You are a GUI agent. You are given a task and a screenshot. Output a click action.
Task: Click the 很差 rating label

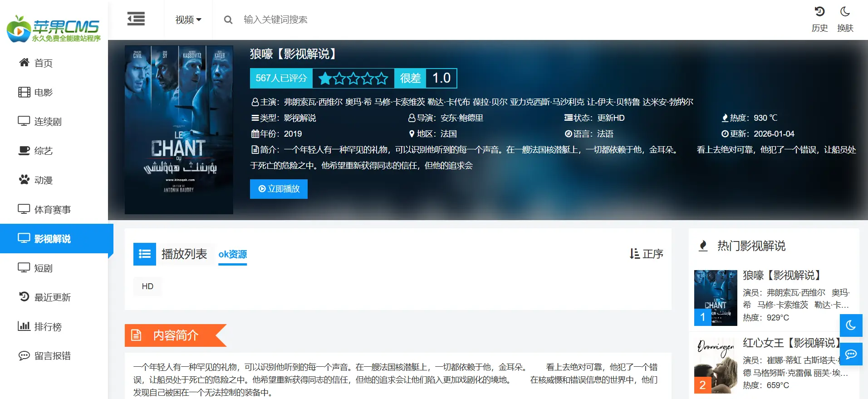pyautogui.click(x=410, y=78)
